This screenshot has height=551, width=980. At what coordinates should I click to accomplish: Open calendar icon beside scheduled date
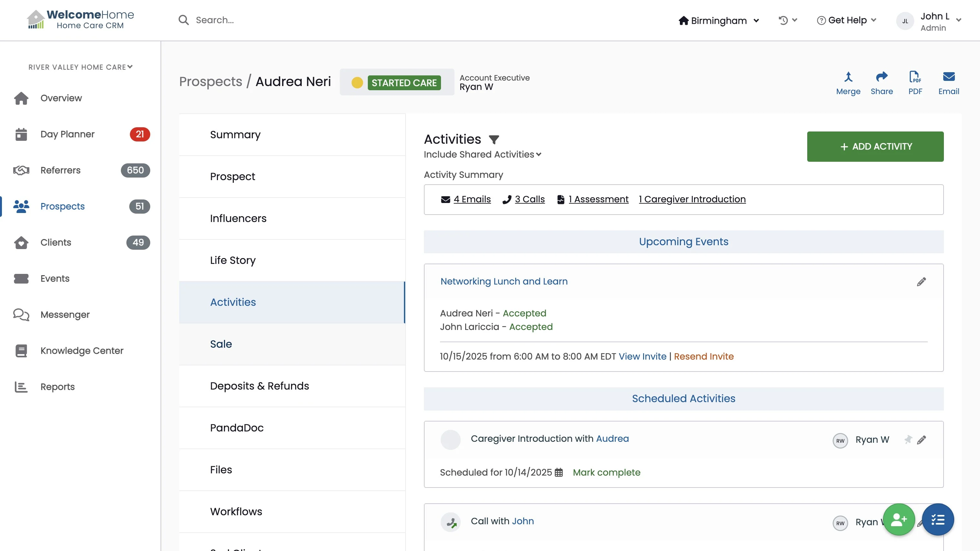coord(558,473)
